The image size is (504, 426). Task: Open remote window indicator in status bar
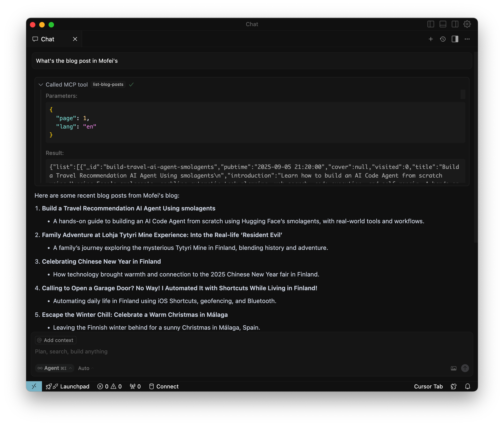(34, 386)
